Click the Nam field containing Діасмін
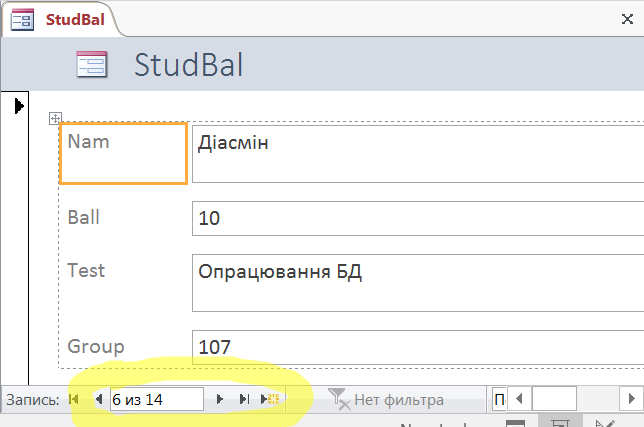This screenshot has height=427, width=644. (x=415, y=153)
